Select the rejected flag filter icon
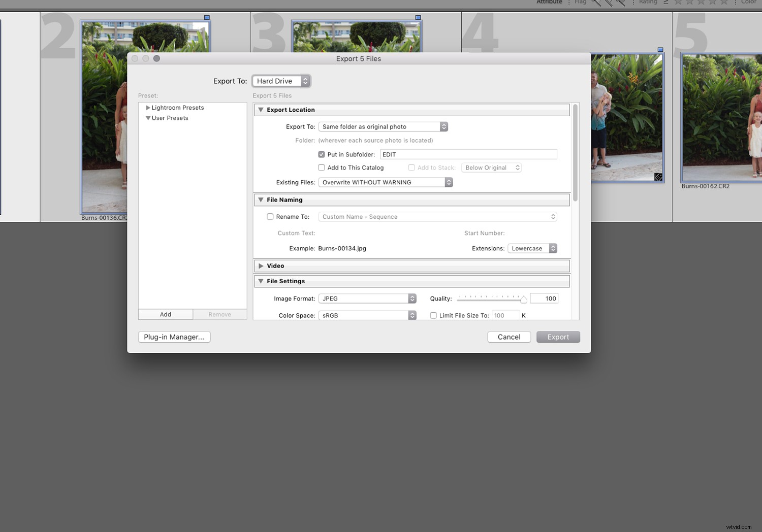This screenshot has height=532, width=762. [x=620, y=2]
